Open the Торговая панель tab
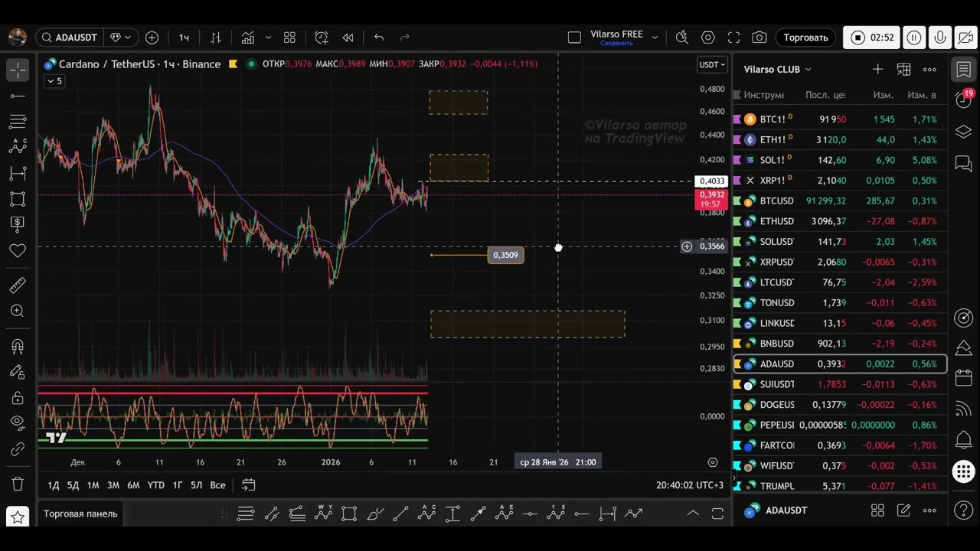The width and height of the screenshot is (980, 551). click(x=80, y=514)
